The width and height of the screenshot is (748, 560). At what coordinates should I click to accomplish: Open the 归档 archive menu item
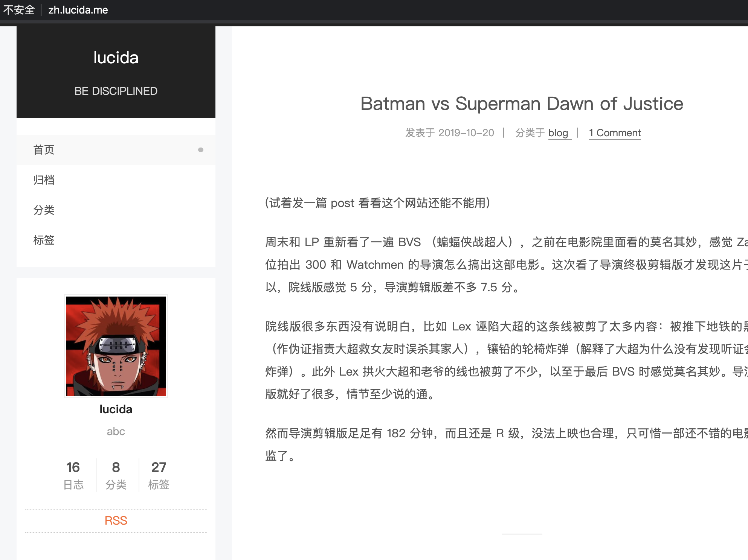(x=44, y=180)
